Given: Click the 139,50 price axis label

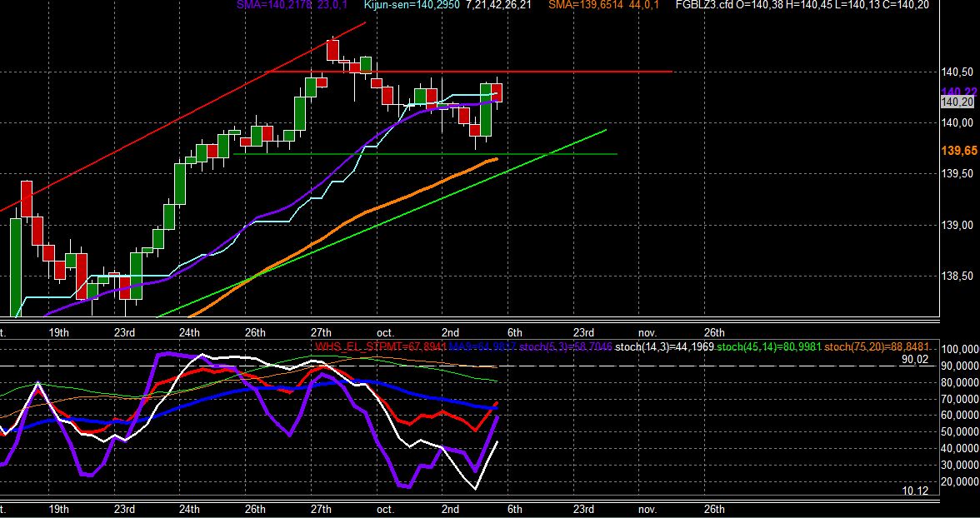Looking at the screenshot, I should pyautogui.click(x=957, y=173).
